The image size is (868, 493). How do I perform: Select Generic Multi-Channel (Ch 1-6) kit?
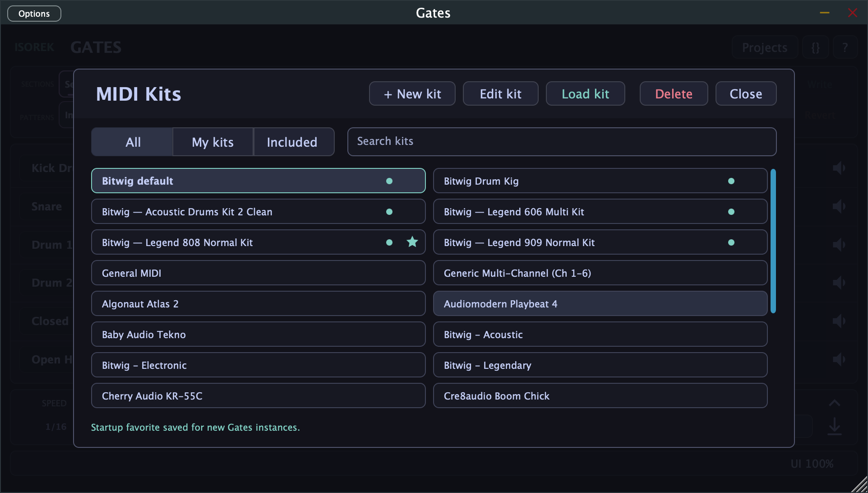pyautogui.click(x=600, y=273)
